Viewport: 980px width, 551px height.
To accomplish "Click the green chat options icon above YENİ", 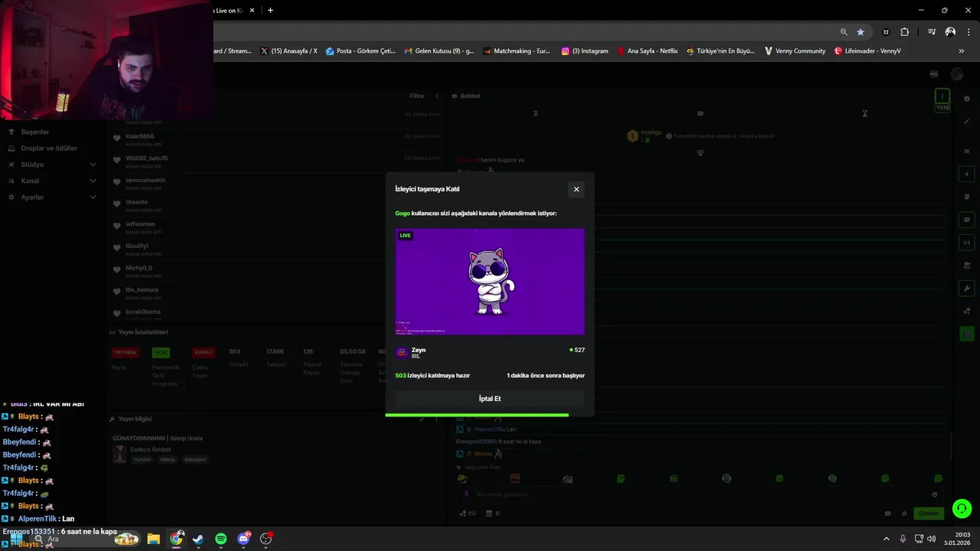I will 942,96.
